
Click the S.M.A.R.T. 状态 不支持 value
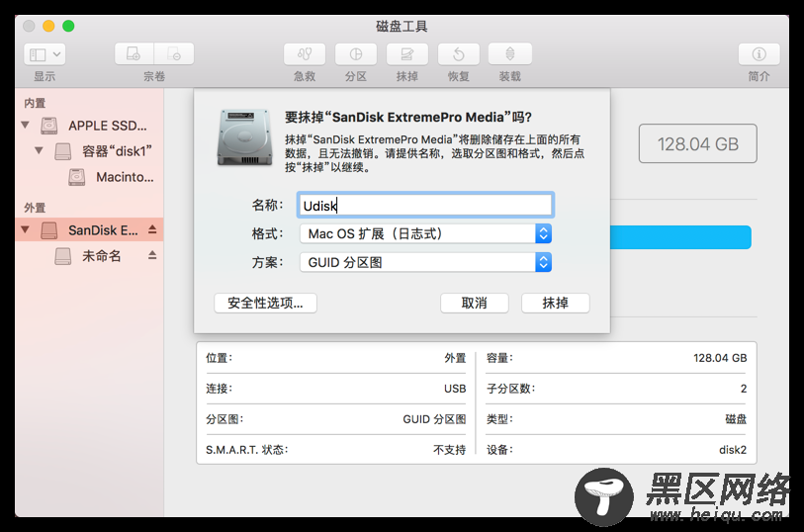point(449,450)
